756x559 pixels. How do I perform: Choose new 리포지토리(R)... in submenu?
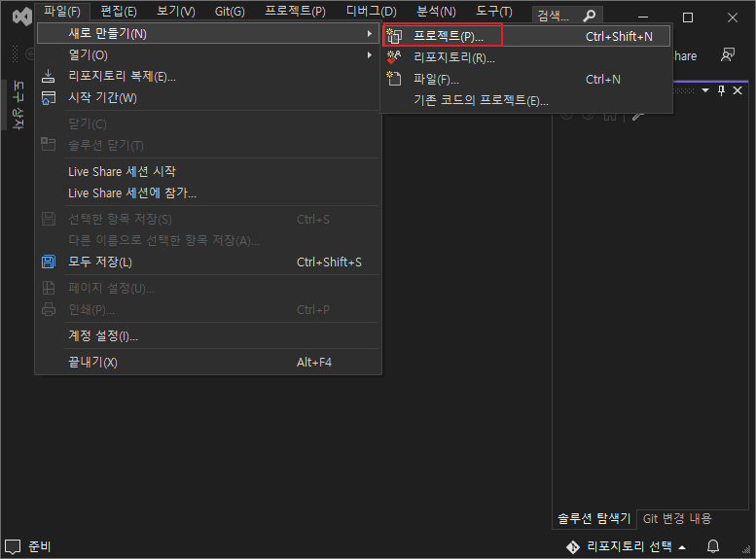click(x=526, y=57)
